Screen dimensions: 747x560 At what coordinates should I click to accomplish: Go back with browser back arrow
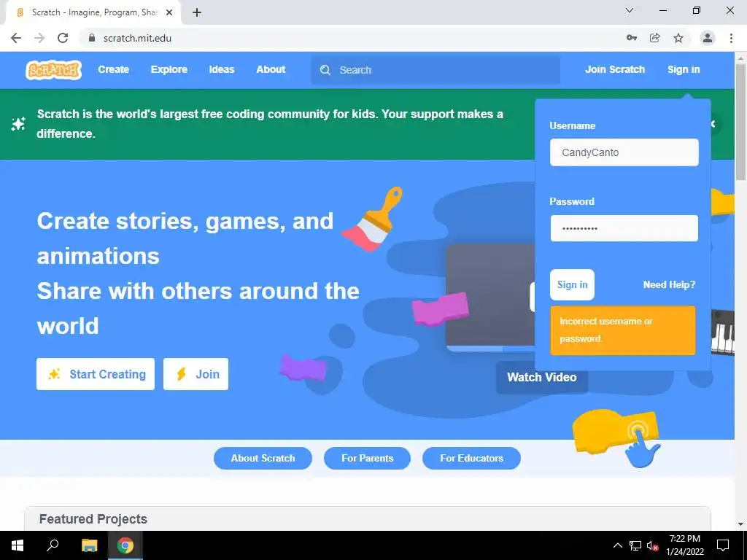[16, 38]
